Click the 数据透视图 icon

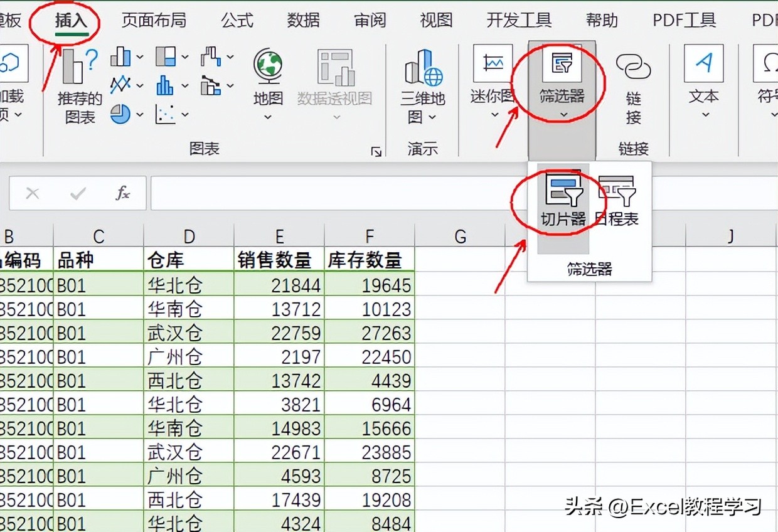tap(335, 67)
